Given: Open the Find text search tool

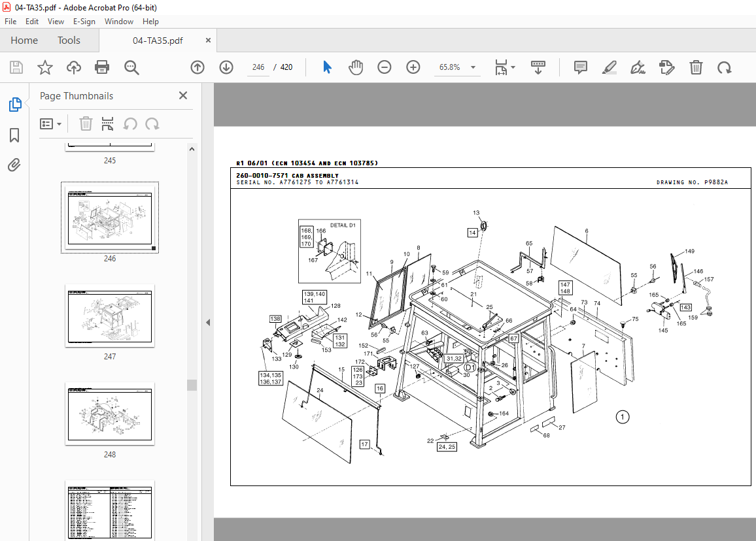Looking at the screenshot, I should (x=131, y=67).
